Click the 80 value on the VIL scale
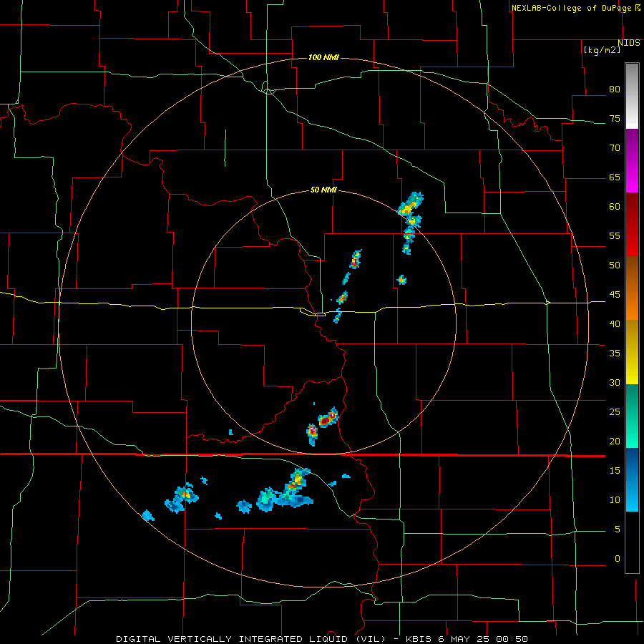 point(615,89)
